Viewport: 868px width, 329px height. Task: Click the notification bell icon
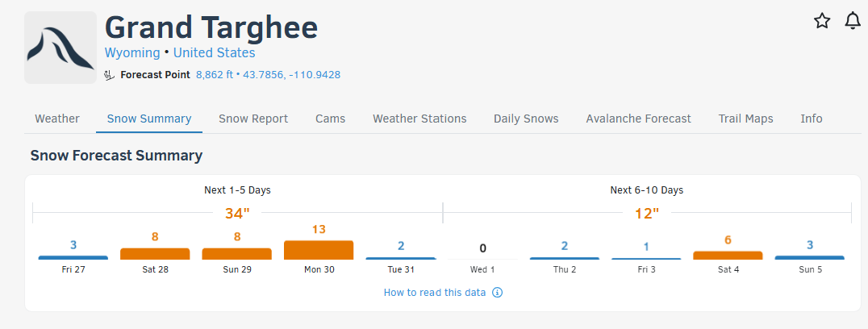[853, 21]
